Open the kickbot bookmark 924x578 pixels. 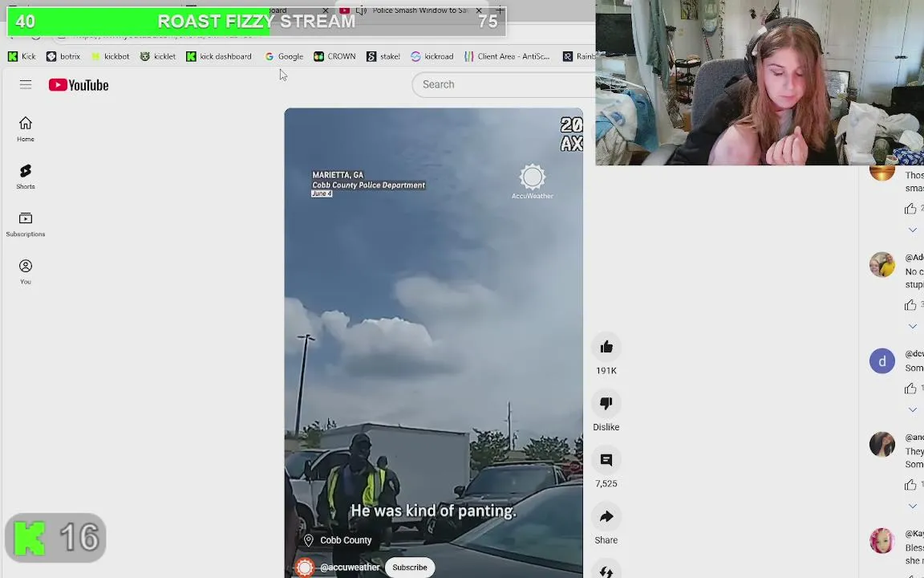(x=110, y=56)
